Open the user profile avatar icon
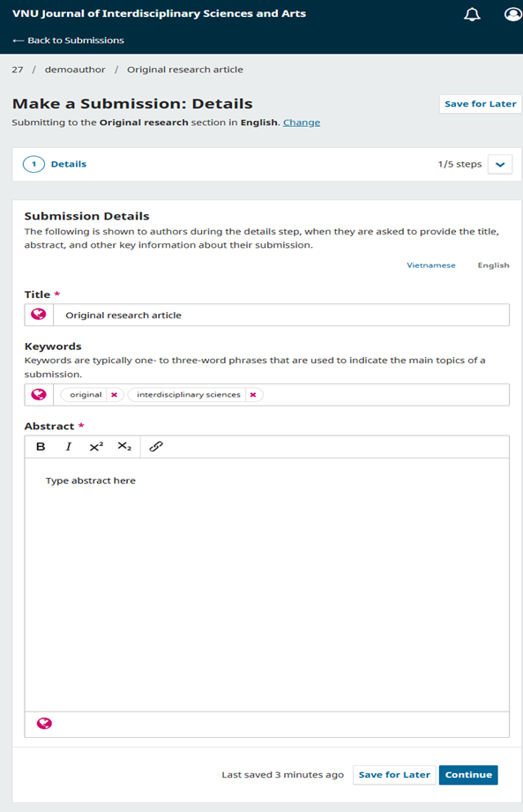Viewport: 523px width, 812px height. click(x=512, y=14)
